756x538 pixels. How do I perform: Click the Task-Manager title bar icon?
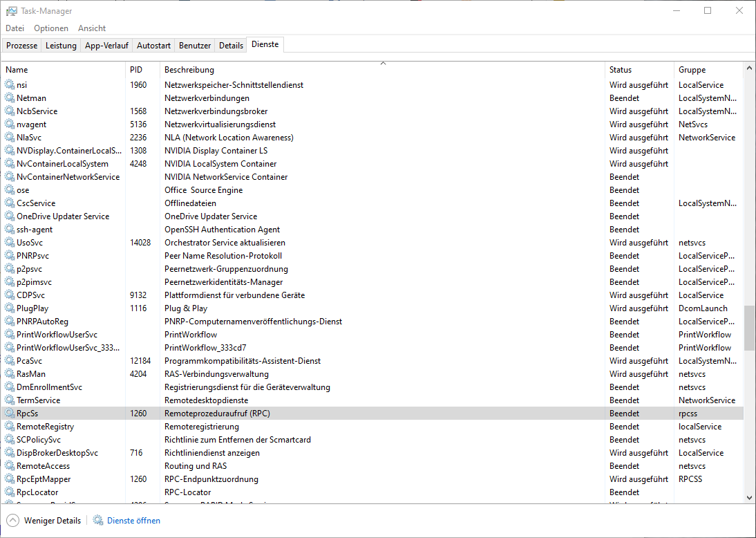click(x=11, y=10)
